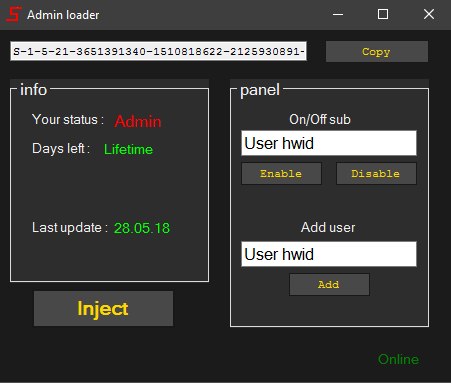Click the green Lifetime value
The image size is (451, 383).
coord(128,149)
